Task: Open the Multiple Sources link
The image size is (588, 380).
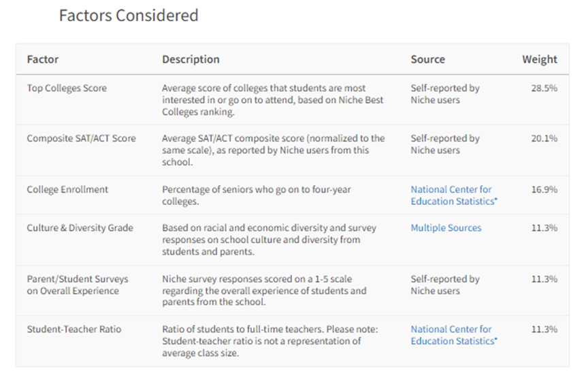Action: tap(446, 227)
